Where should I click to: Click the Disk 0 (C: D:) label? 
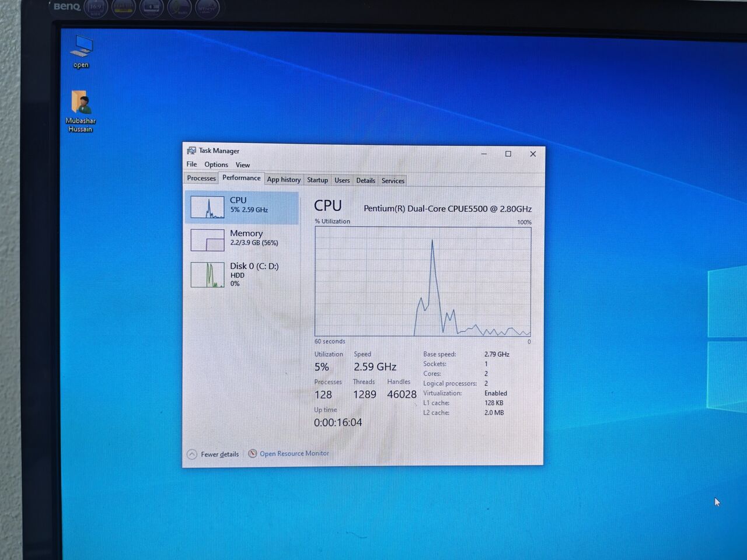click(254, 266)
